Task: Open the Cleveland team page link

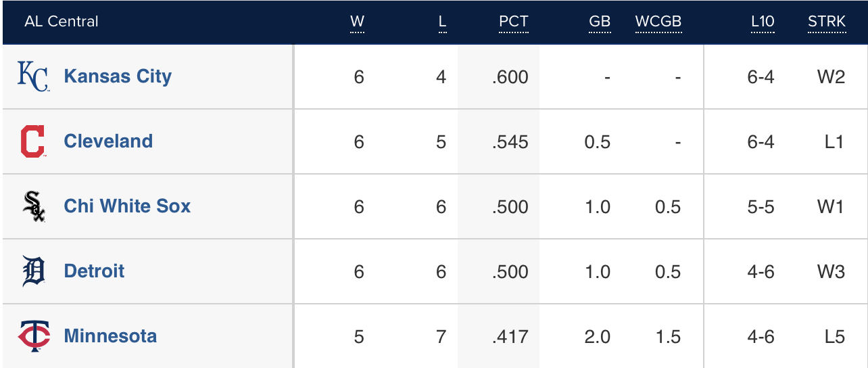Action: point(108,141)
